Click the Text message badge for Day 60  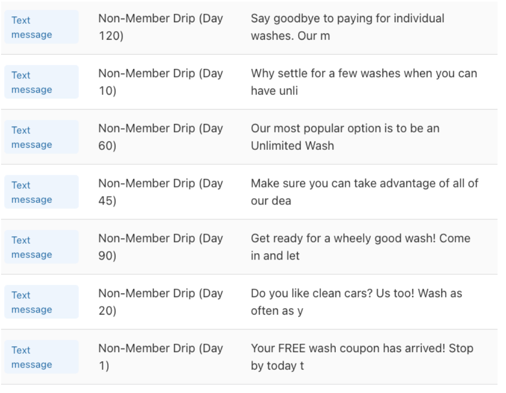tap(41, 137)
